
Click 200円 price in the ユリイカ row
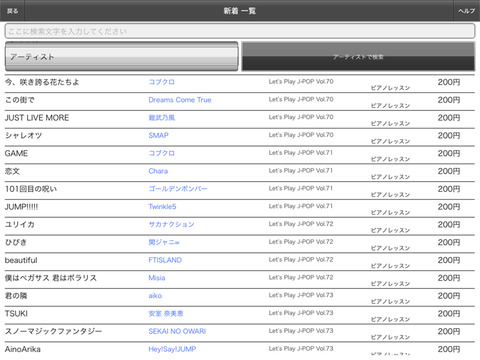pyautogui.click(x=449, y=225)
